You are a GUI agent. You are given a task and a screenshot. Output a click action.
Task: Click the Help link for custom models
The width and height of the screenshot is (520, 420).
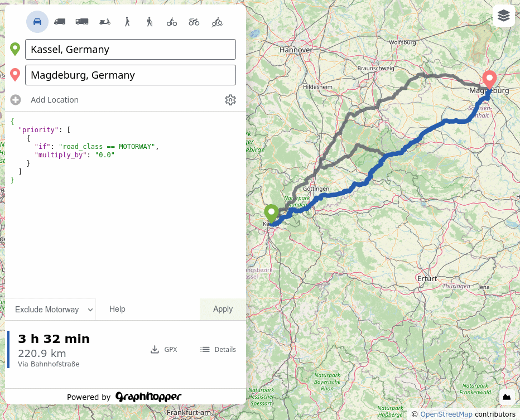(x=117, y=309)
